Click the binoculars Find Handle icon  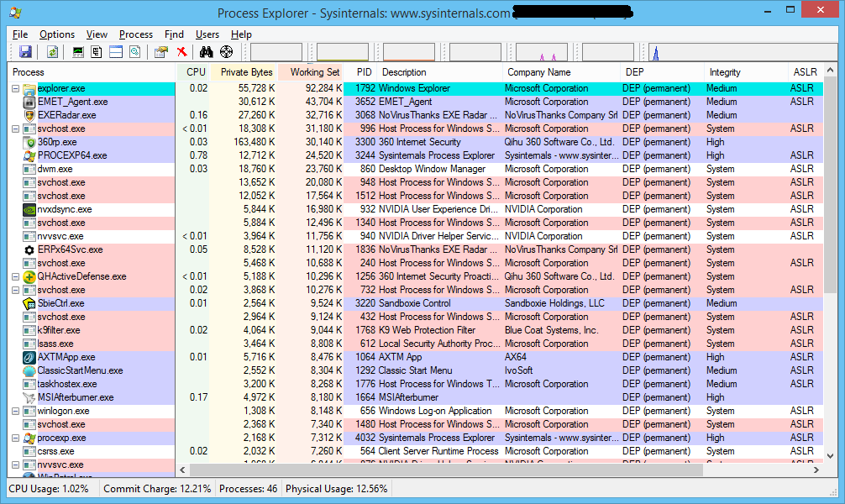coord(207,52)
